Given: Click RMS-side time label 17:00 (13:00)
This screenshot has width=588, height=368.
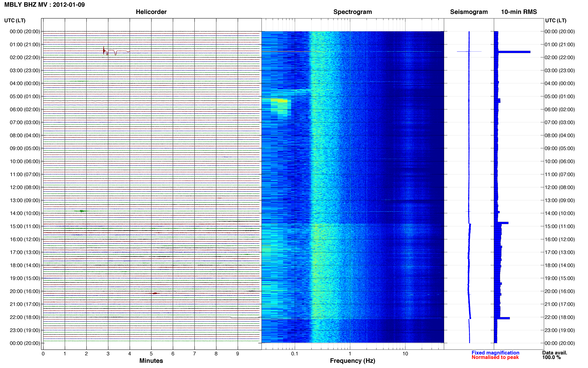Looking at the screenshot, I should [560, 252].
